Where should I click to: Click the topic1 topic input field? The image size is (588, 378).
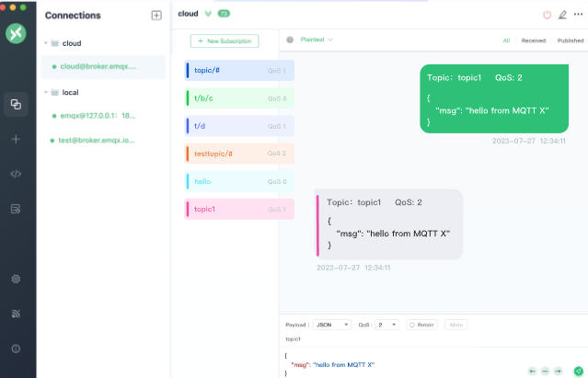[433, 339]
